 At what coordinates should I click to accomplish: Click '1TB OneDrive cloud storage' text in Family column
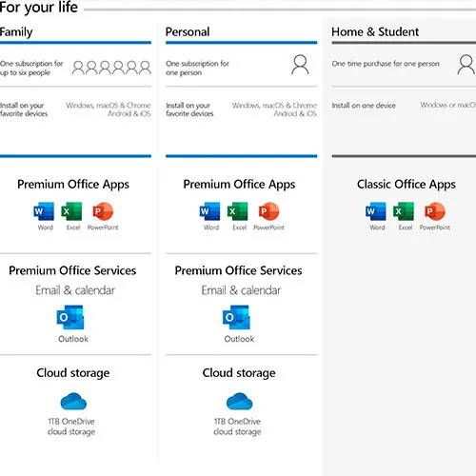coord(71,426)
